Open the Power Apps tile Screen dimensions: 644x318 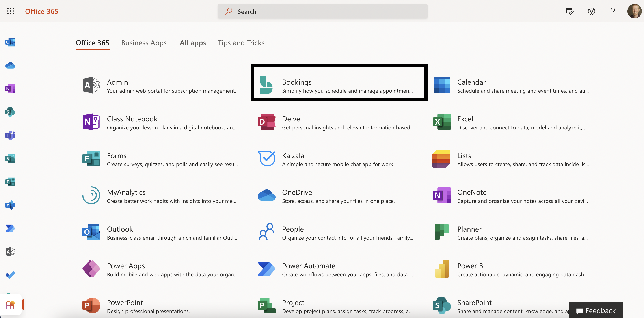coord(160,269)
